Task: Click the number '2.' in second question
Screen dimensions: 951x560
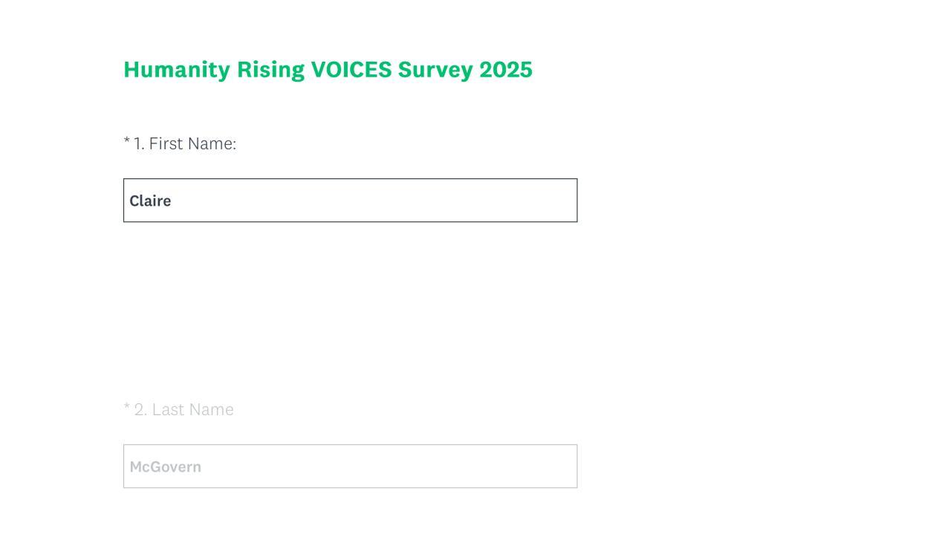Action: 140,410
